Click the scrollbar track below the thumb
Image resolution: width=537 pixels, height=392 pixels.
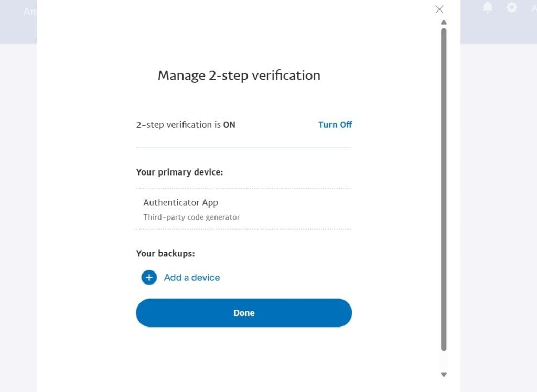[444, 362]
